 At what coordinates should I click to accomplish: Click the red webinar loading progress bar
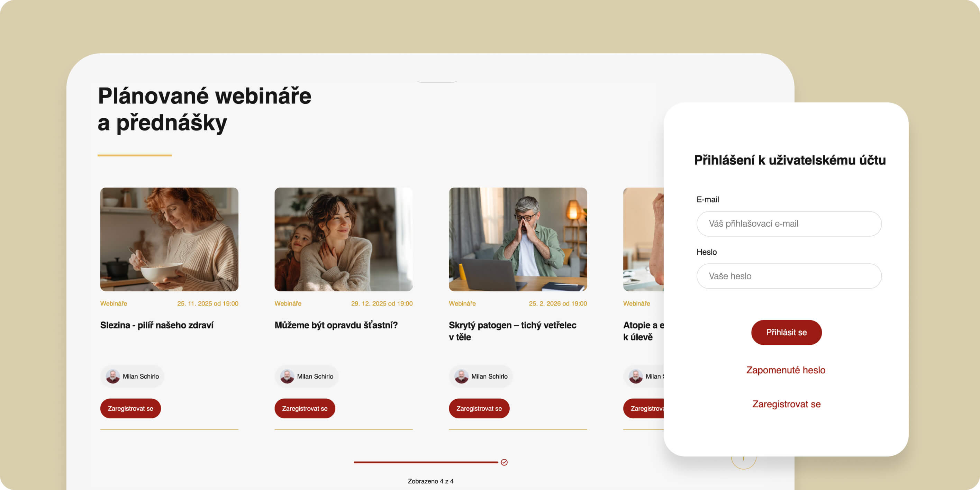tap(426, 462)
